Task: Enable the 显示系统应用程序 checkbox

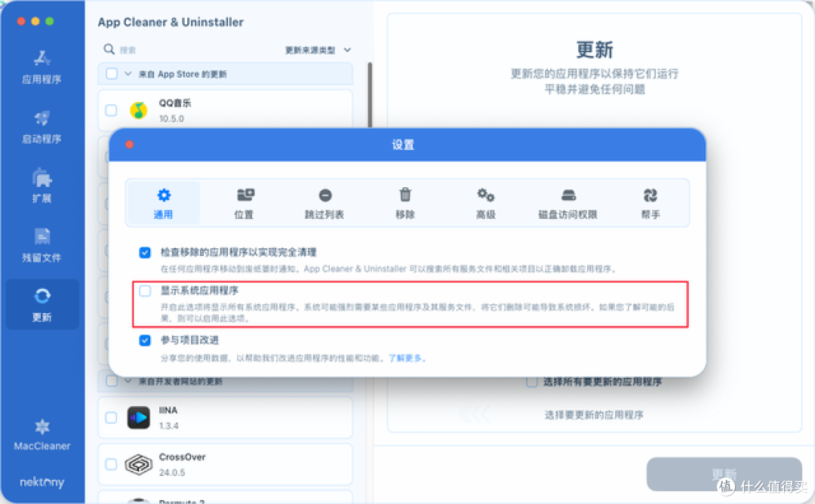Action: (x=145, y=291)
